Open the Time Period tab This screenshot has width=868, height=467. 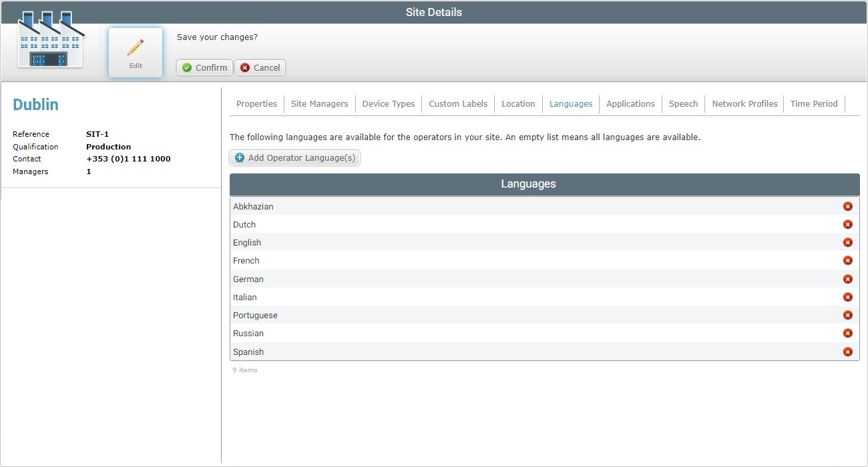(814, 103)
